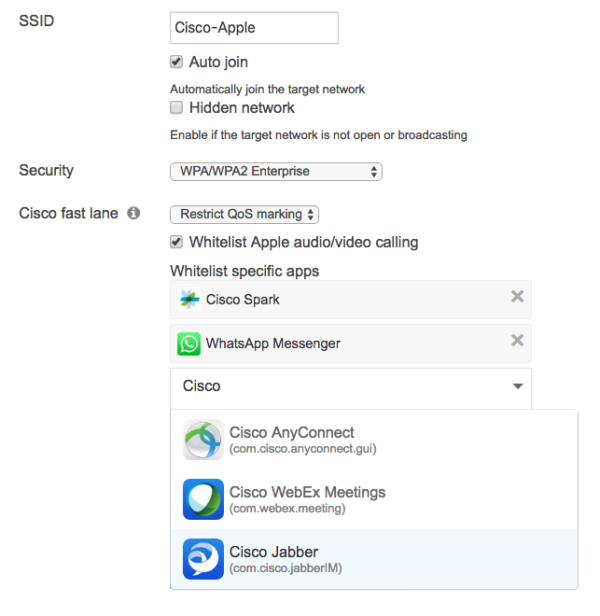Select Cisco AnyConnect from the list
This screenshot has width=600, height=616.
pos(292,433)
